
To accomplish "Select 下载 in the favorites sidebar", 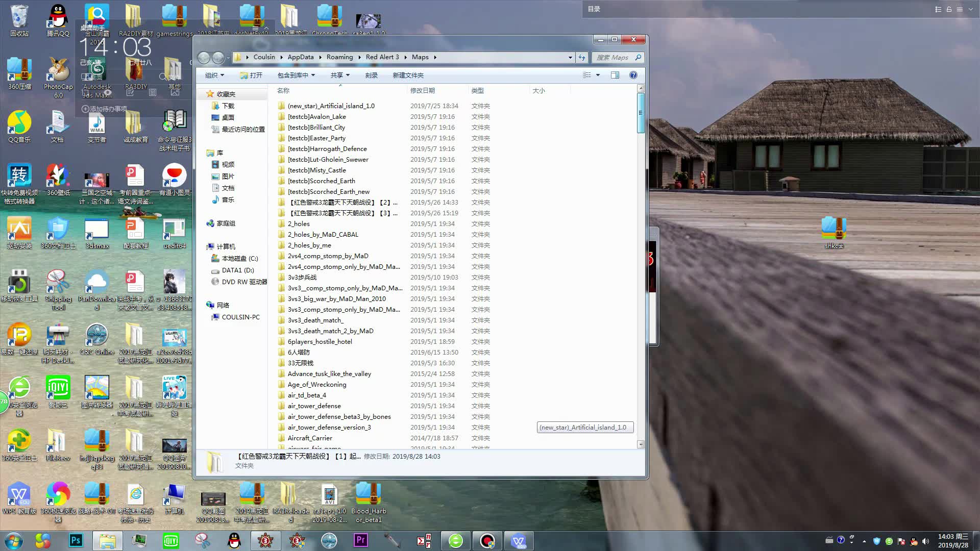I will coord(223,106).
